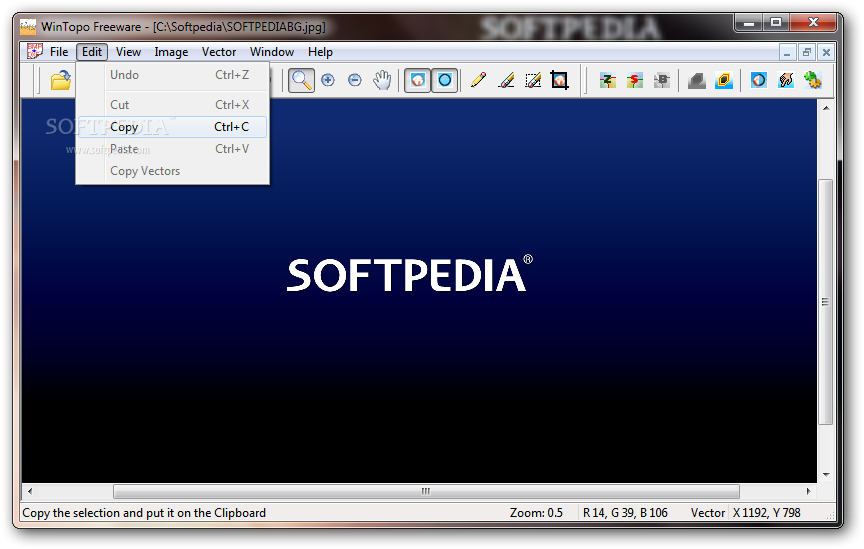Click the vertical scrollbar down arrow
This screenshot has height=549, width=864.
coord(825,475)
